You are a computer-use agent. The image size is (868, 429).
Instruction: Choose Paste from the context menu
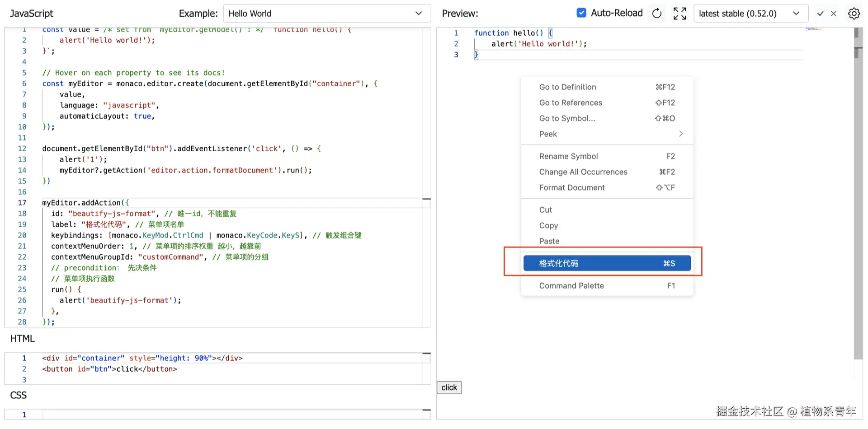[x=607, y=241]
